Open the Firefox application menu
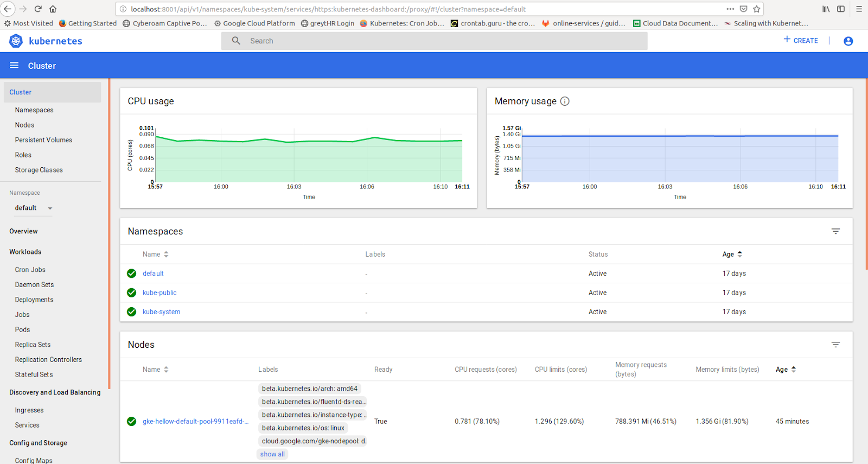The image size is (868, 464). coord(859,9)
